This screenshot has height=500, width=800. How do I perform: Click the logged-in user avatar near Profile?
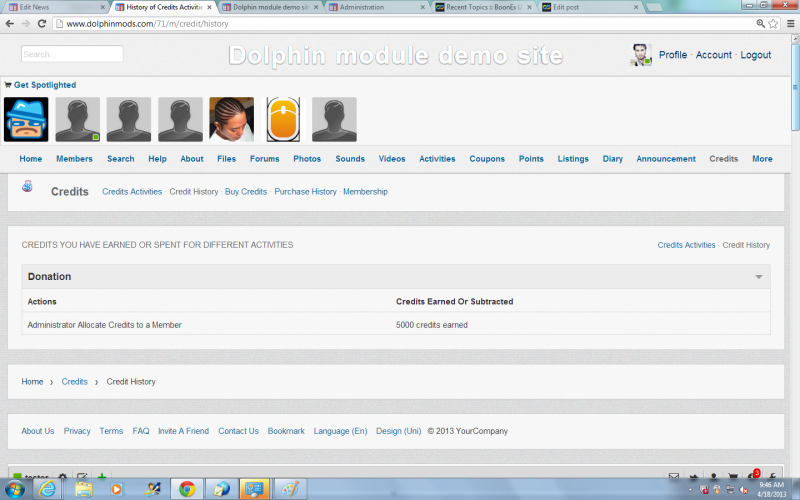641,55
